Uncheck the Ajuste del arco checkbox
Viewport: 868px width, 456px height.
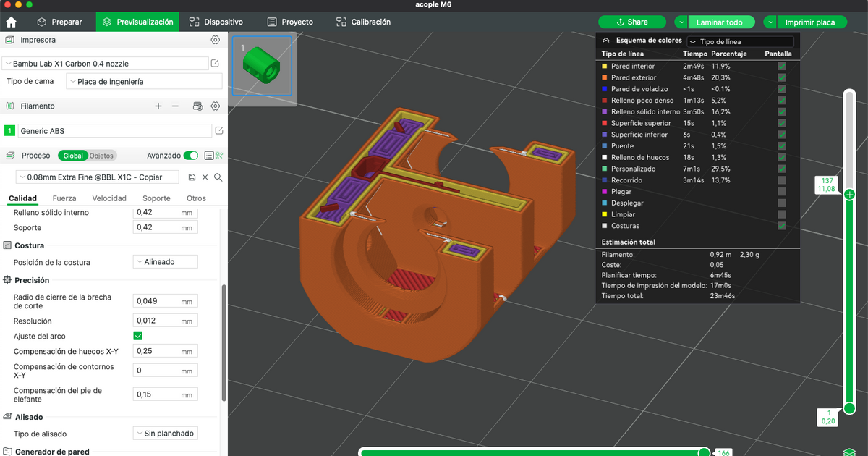point(138,336)
